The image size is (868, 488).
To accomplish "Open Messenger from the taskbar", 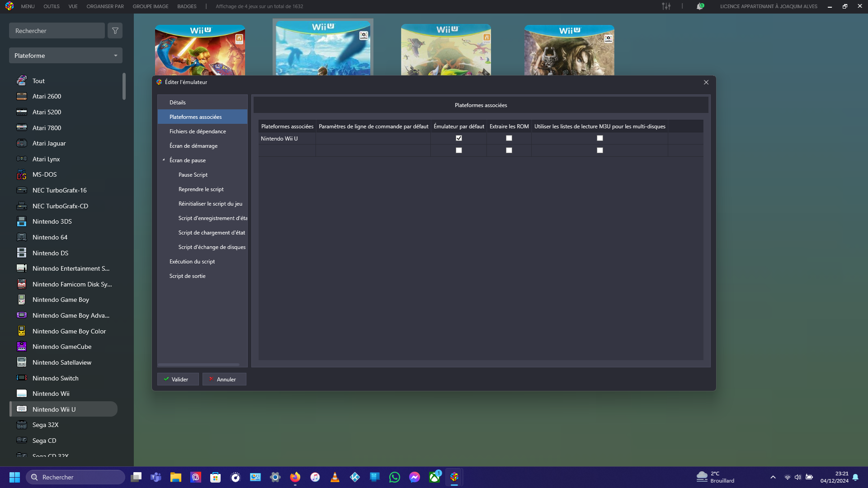I will point(415,477).
